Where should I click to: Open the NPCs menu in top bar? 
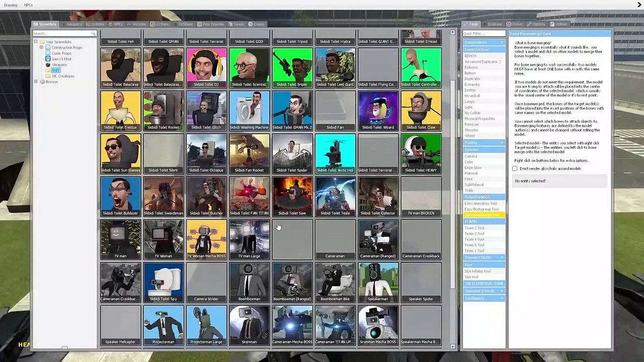(x=28, y=5)
